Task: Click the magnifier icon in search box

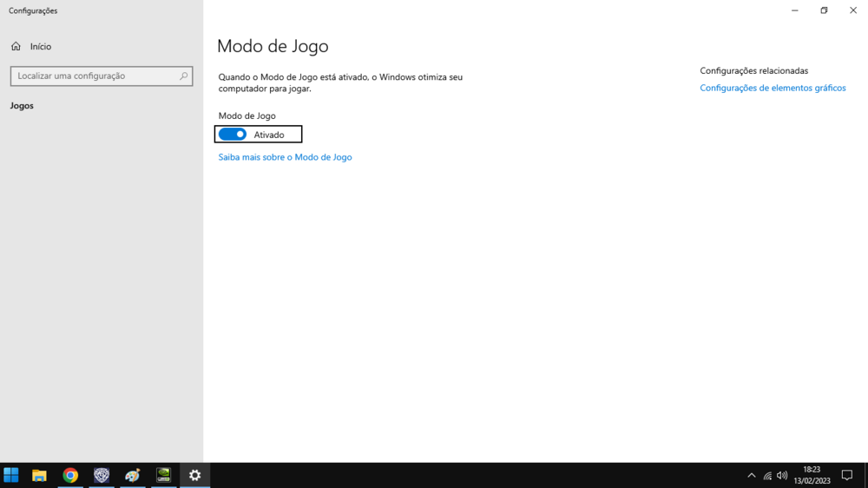Action: tap(183, 76)
